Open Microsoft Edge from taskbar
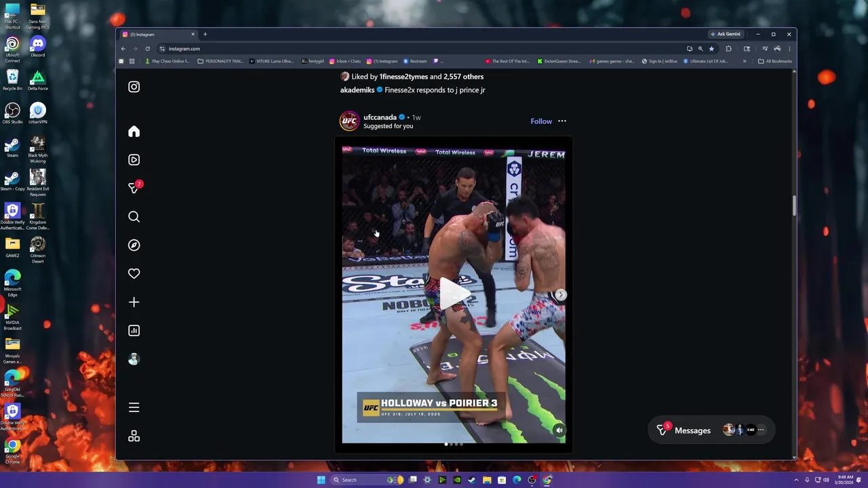868x488 pixels. click(517, 480)
